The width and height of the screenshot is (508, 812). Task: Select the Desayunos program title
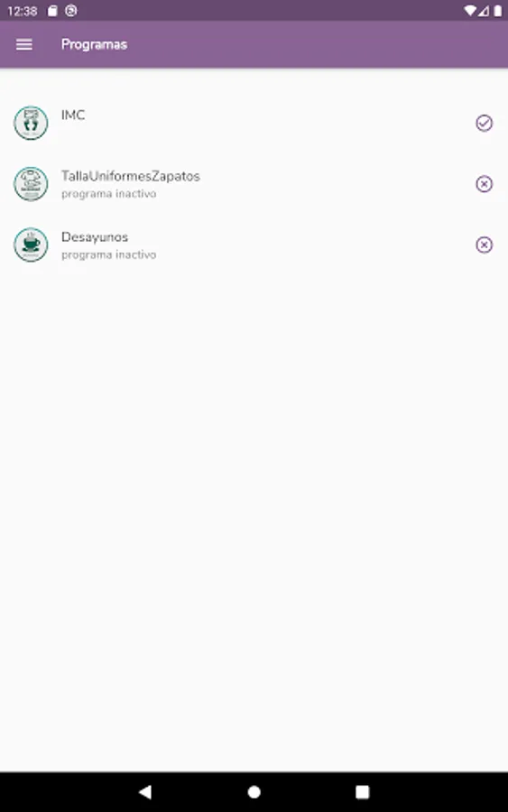[x=95, y=237]
